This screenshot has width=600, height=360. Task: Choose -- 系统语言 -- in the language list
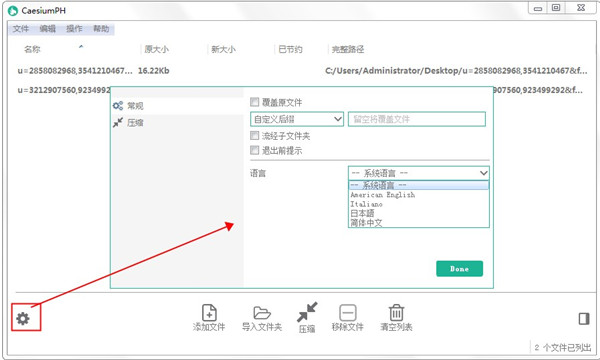tap(419, 186)
